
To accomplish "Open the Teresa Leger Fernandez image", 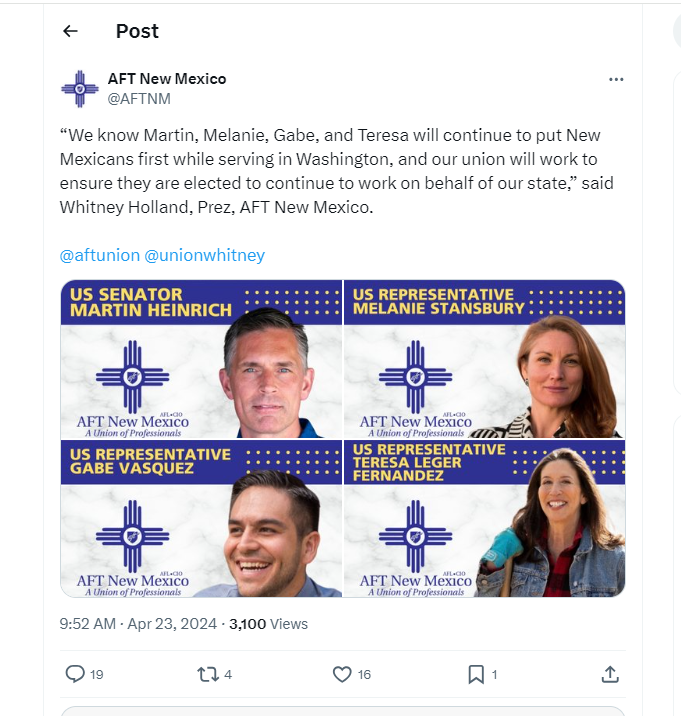I will [485, 519].
